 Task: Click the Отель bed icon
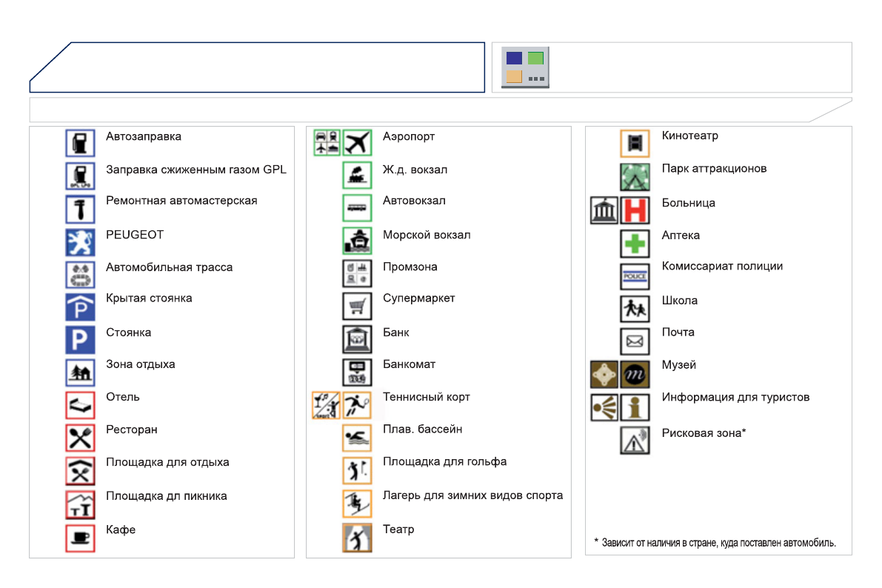(x=80, y=405)
